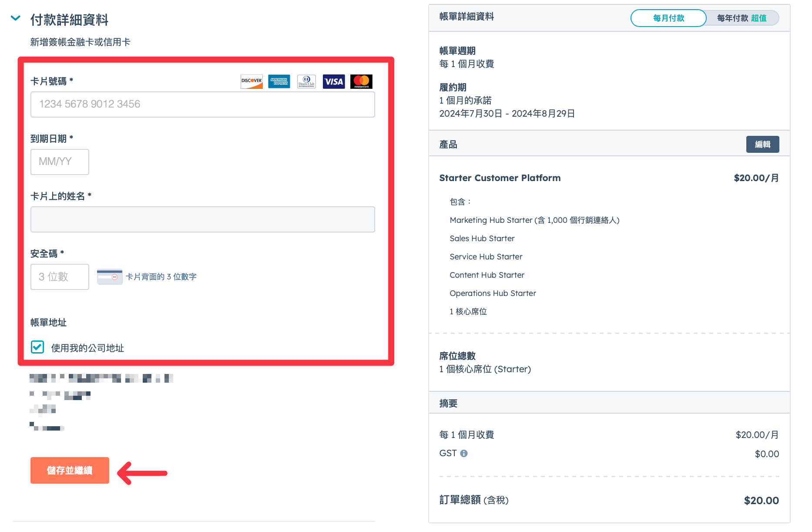Click the Visa card logo
This screenshot has width=812, height=532.
[x=334, y=81]
